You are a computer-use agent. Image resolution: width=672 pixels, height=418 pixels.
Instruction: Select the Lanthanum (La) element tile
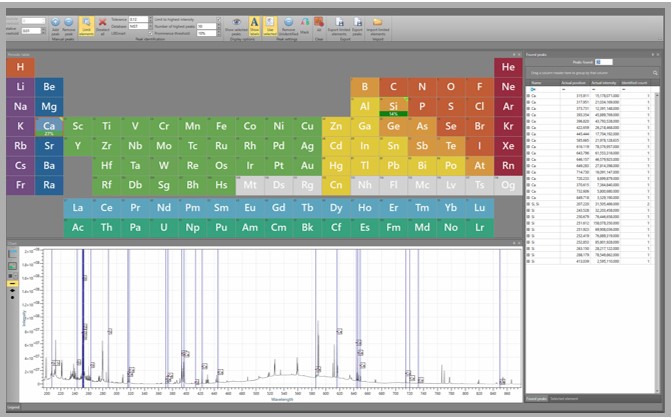[78, 208]
